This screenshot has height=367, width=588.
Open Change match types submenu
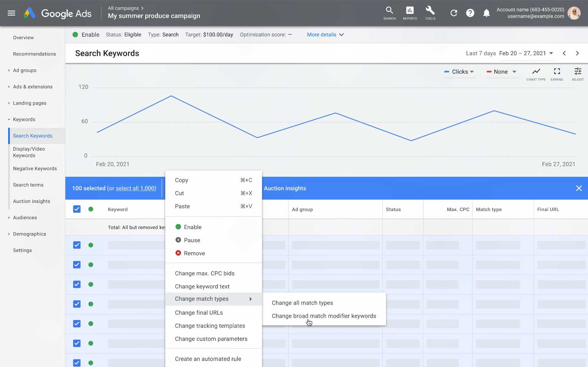point(213,299)
